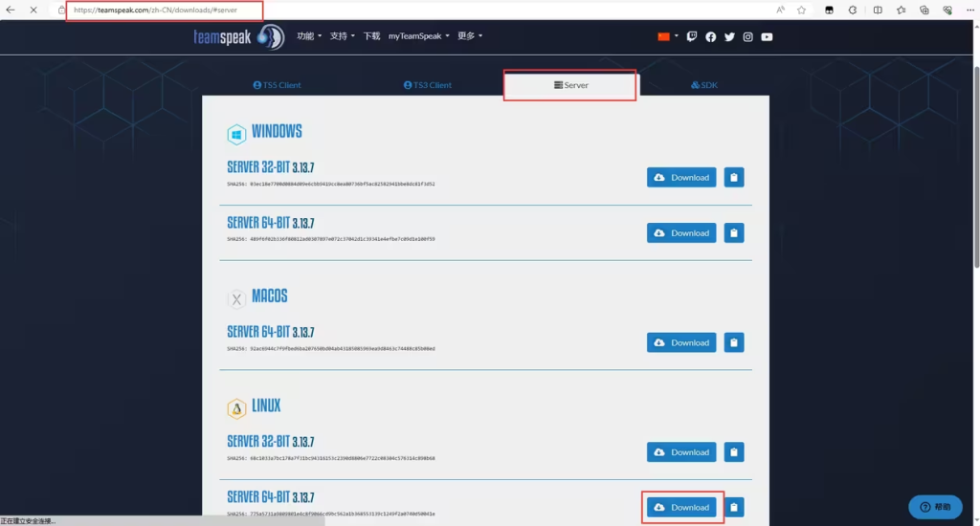Toggle split screen view icon
This screenshot has height=526, width=980.
coord(878,10)
